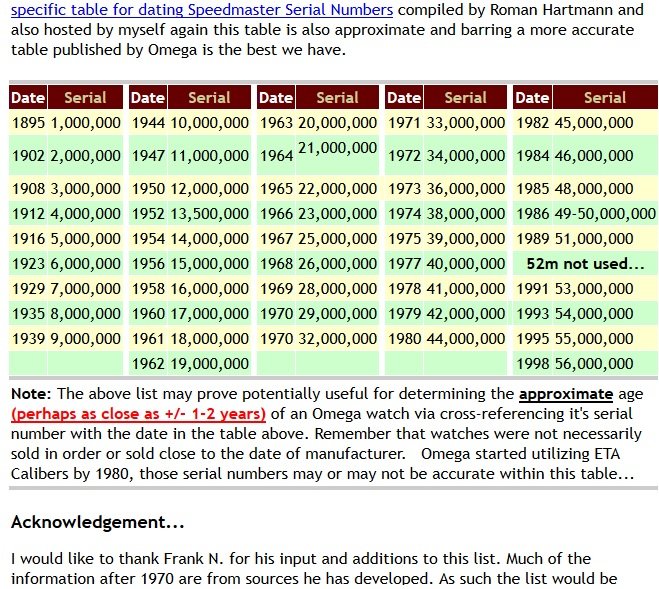The height and width of the screenshot is (589, 659).
Task: Select the 'Acknowledgement...' heading
Action: 98,522
